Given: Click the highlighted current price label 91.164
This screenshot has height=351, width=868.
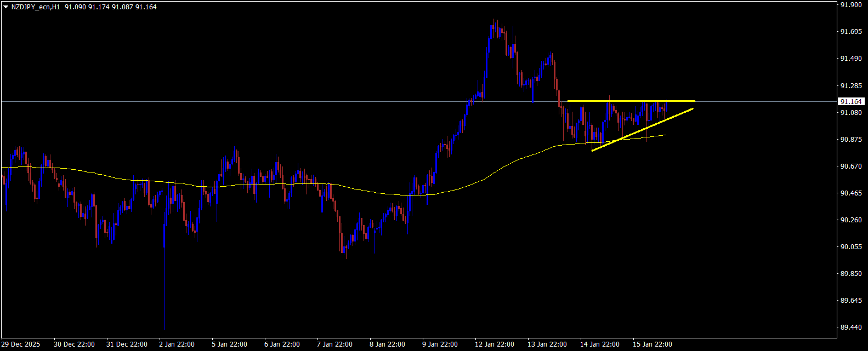Looking at the screenshot, I should coord(852,101).
